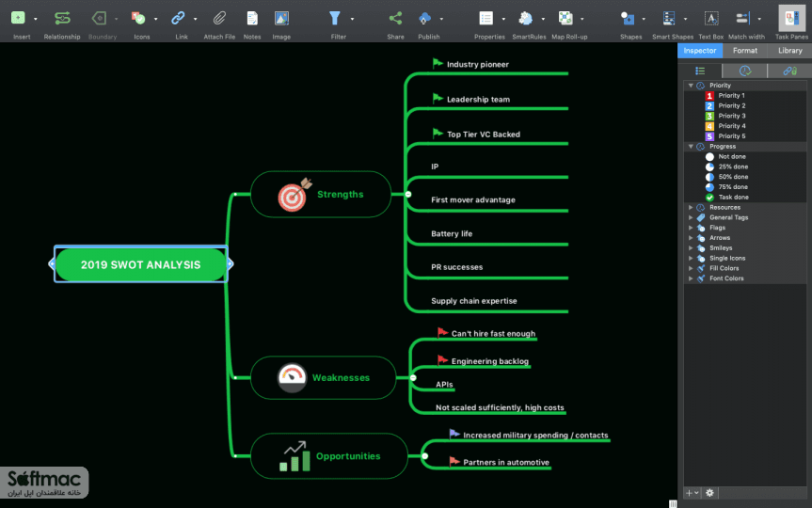This screenshot has height=508, width=812.
Task: Click the Image toolbar icon
Action: pyautogui.click(x=281, y=18)
